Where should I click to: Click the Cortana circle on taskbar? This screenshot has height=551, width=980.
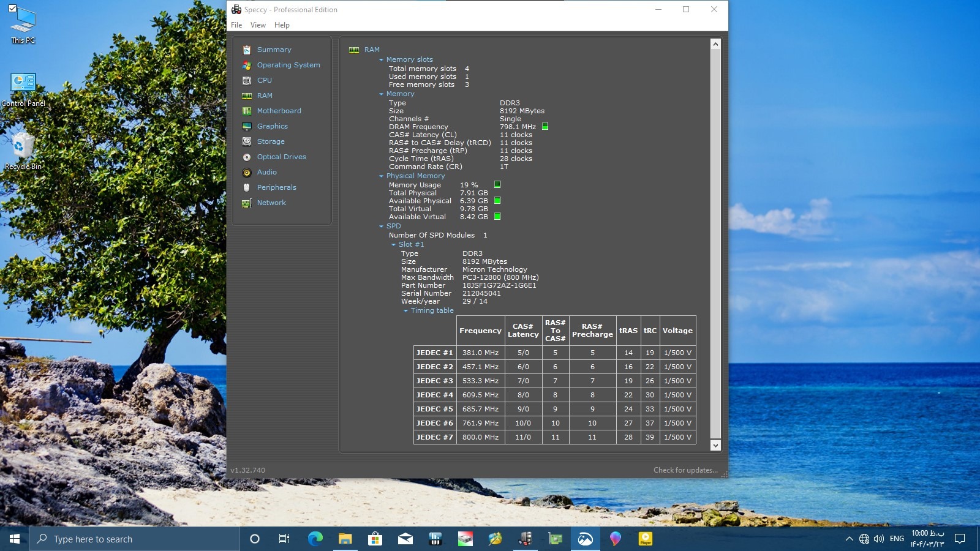pyautogui.click(x=255, y=539)
